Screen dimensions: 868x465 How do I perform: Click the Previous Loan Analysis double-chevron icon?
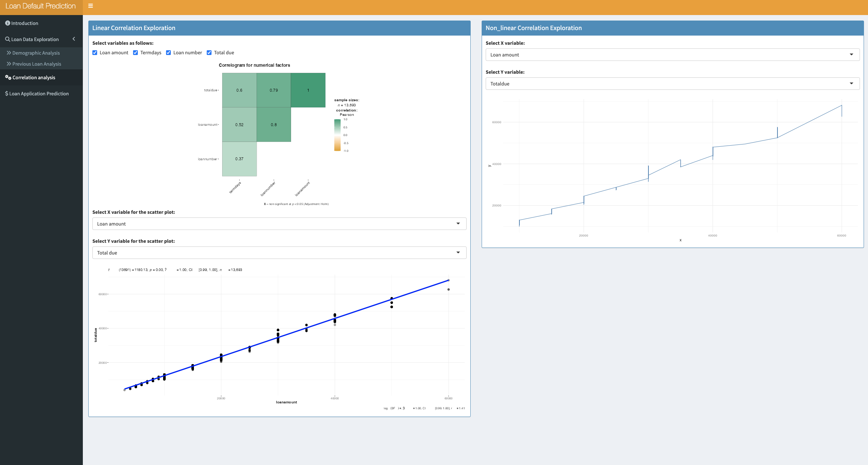click(x=9, y=64)
